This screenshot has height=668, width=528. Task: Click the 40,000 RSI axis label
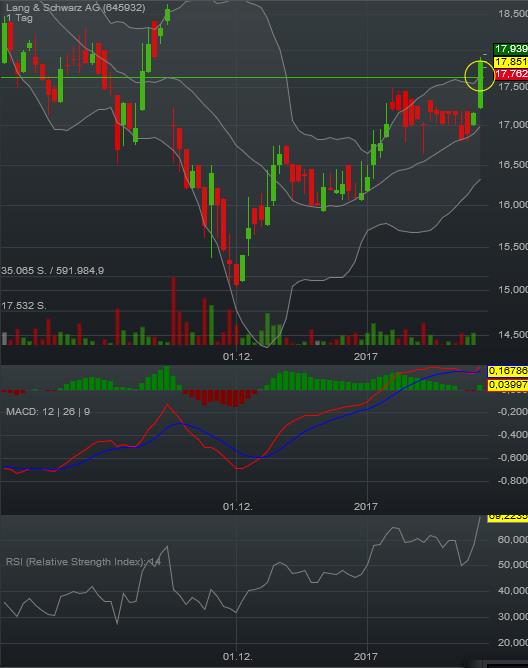pyautogui.click(x=513, y=591)
